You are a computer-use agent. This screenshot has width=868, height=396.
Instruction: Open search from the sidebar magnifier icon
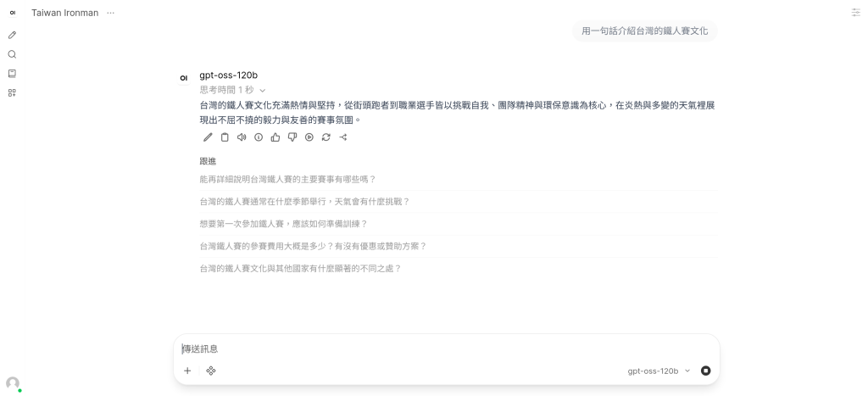[x=12, y=54]
